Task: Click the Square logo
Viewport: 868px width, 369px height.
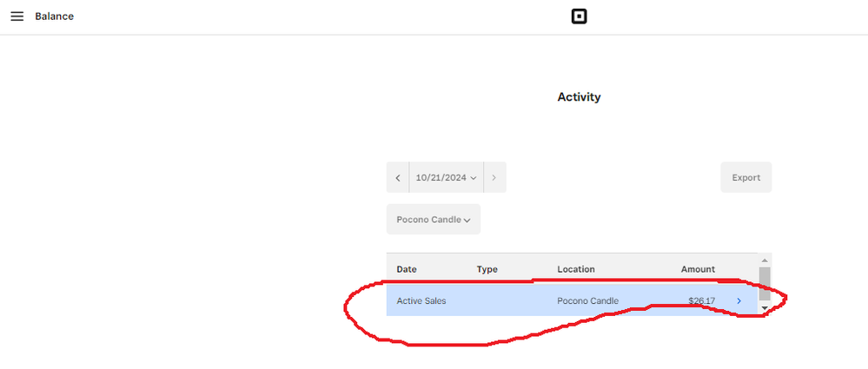Action: click(579, 16)
